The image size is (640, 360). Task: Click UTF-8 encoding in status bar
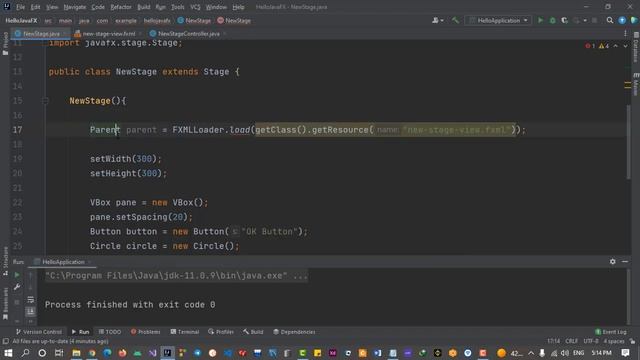[591, 341]
